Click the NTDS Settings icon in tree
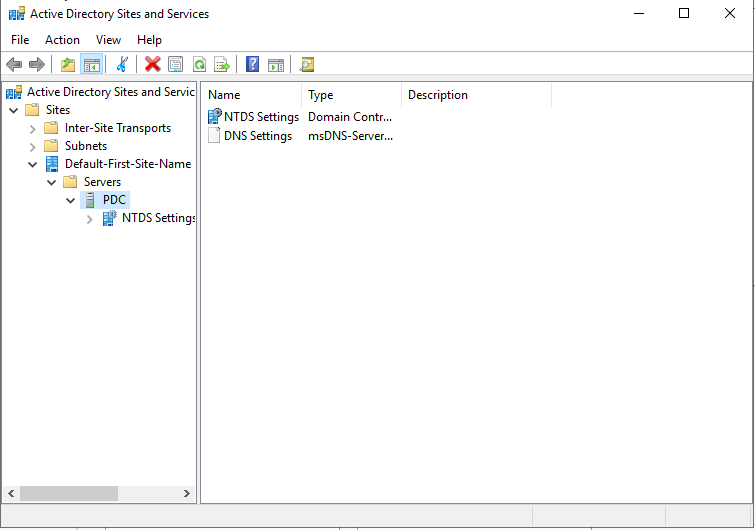 (109, 218)
